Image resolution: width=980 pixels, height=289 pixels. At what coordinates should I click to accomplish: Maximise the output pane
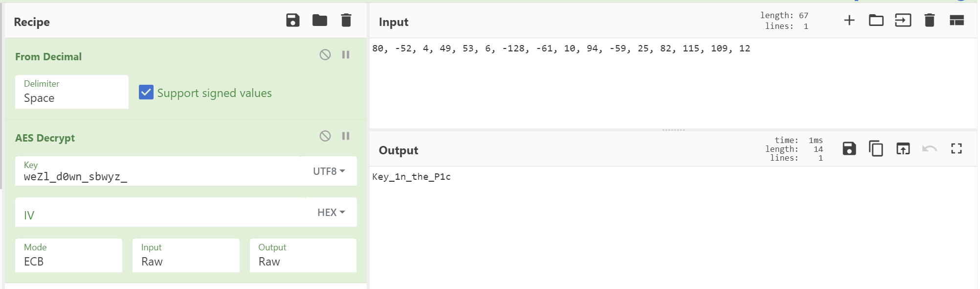[957, 148]
